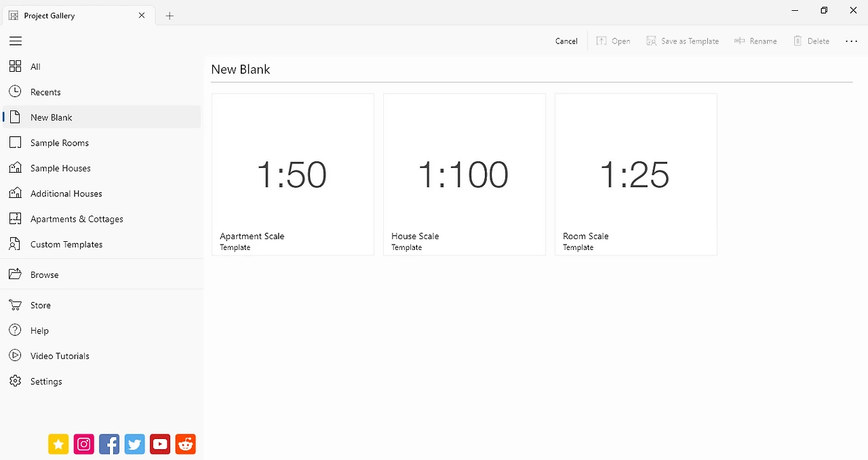868x460 pixels.
Task: Open the hamburger navigation menu
Action: [16, 41]
